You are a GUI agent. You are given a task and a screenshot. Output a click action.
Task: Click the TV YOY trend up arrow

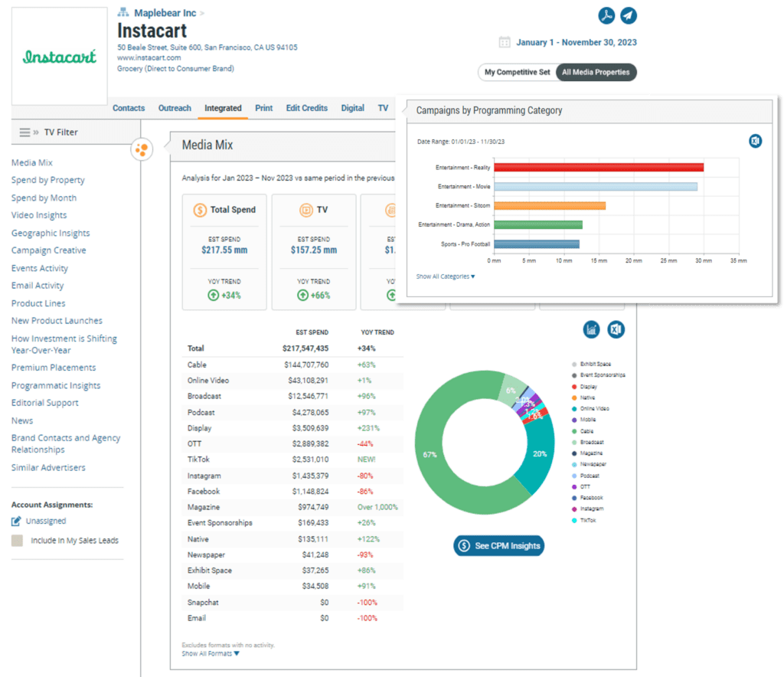pyautogui.click(x=302, y=296)
